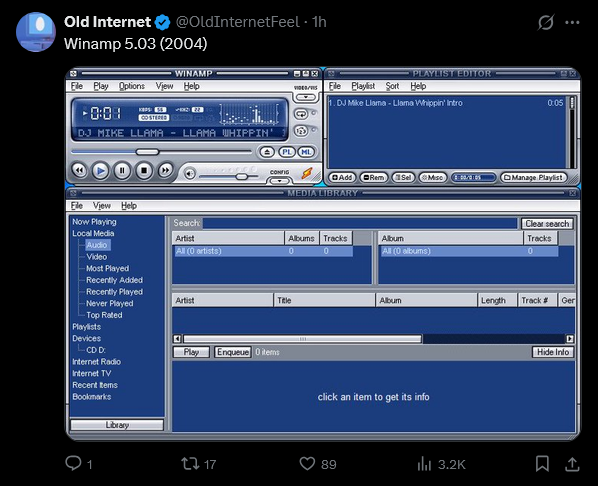This screenshot has width=598, height=486.
Task: Select CD D: device
Action: (96, 350)
